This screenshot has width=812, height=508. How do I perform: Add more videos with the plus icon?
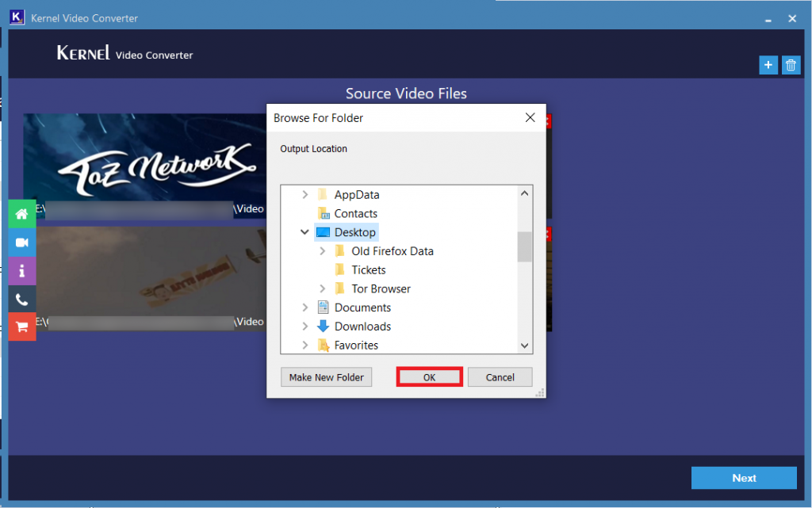(x=768, y=65)
